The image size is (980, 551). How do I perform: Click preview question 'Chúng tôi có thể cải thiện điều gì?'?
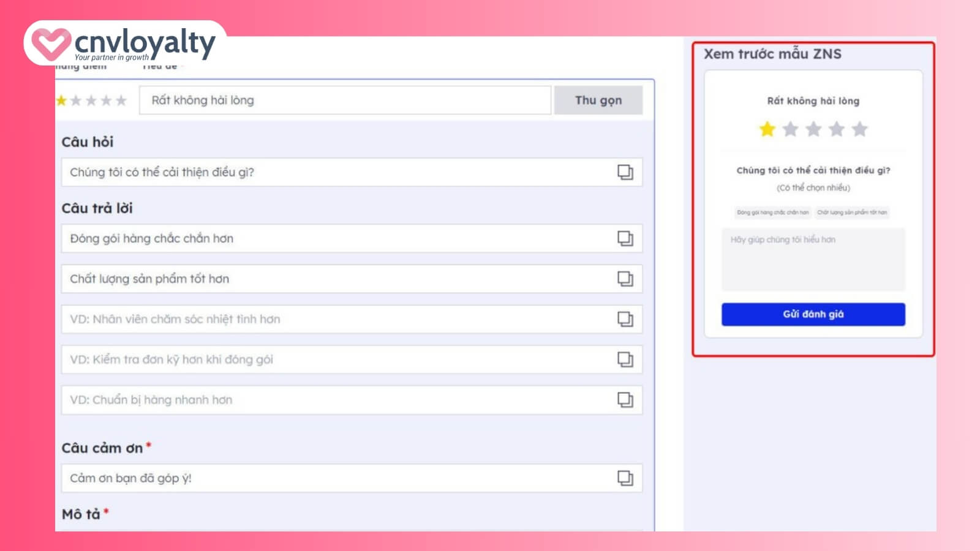(x=813, y=170)
